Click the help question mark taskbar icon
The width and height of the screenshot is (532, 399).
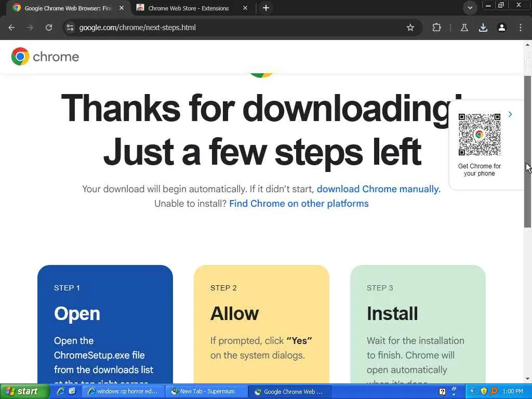[442, 392]
